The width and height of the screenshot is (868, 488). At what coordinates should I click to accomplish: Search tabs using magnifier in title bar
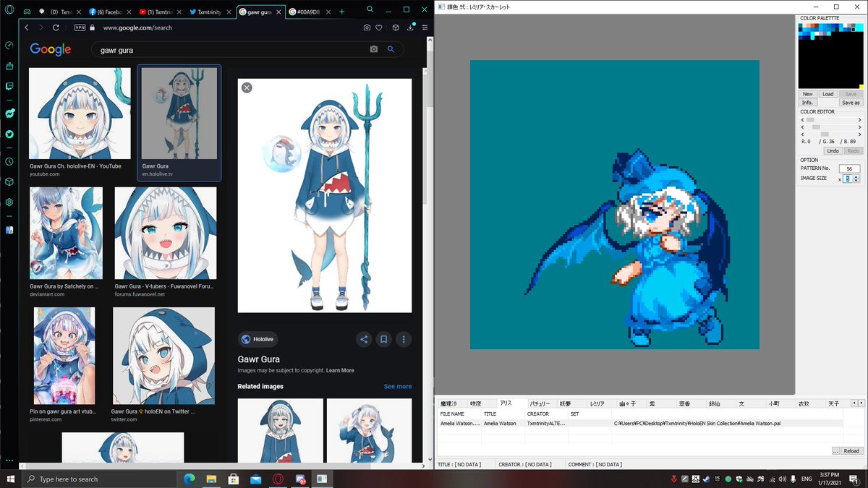tap(370, 9)
